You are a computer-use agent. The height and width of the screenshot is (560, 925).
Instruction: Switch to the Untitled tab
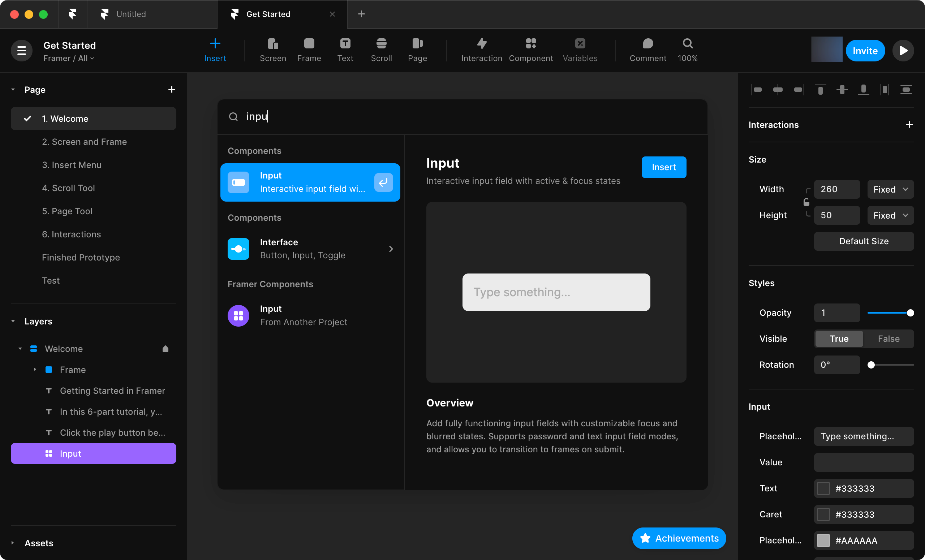(x=152, y=14)
